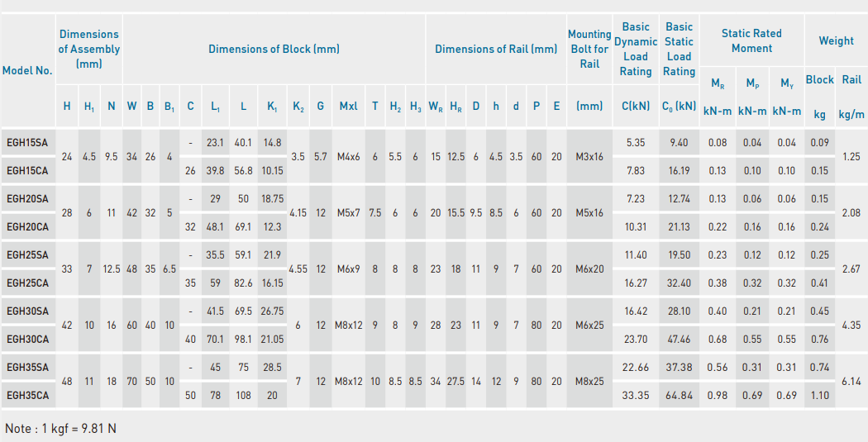Click the Dimensions of Rail (mm) header
This screenshot has height=442, width=868.
[x=496, y=49]
